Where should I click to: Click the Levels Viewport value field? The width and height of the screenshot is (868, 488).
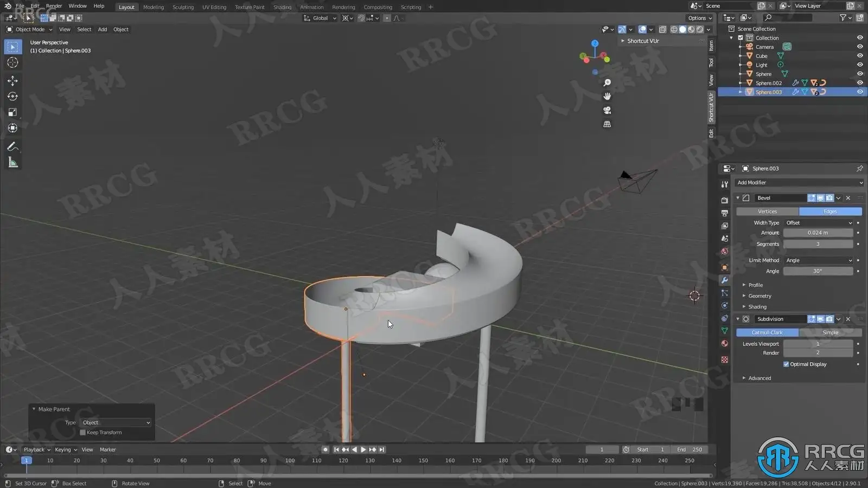(x=818, y=344)
